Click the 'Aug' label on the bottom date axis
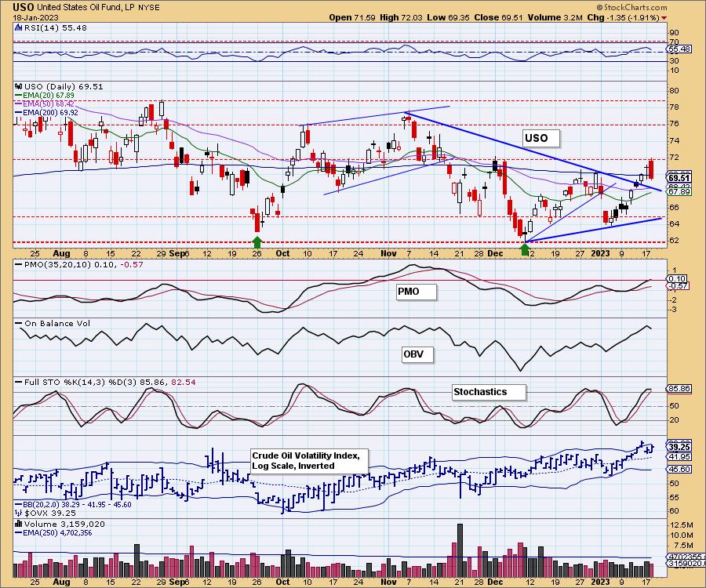 [x=61, y=582]
